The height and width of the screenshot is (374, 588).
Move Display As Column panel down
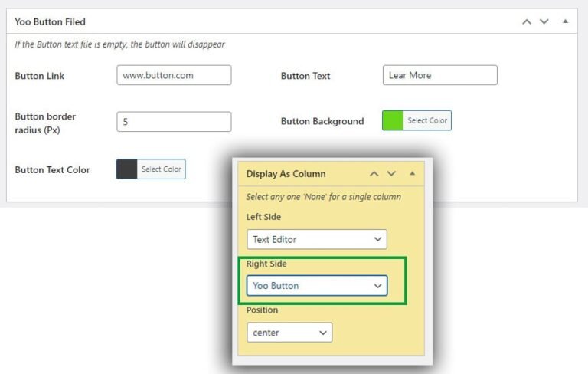(391, 173)
